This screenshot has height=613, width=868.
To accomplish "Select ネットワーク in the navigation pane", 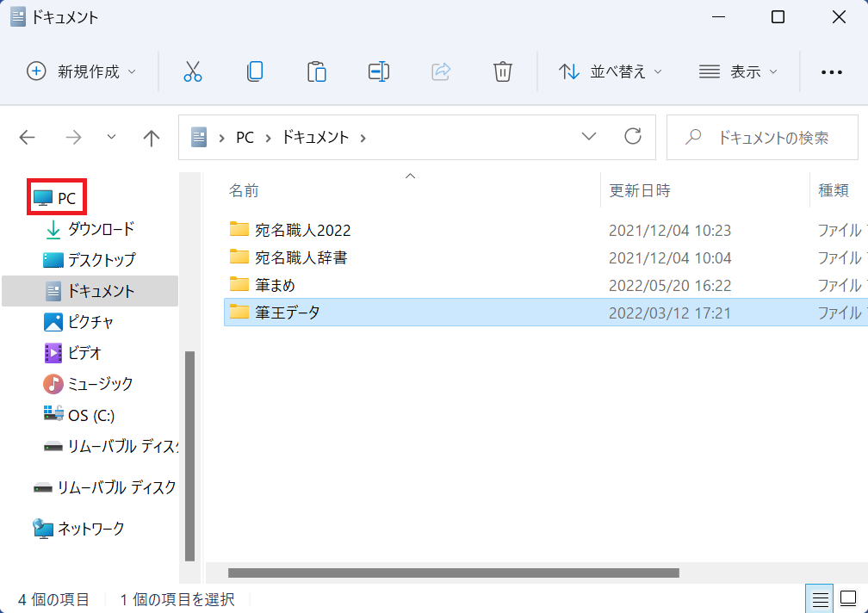I will (78, 529).
